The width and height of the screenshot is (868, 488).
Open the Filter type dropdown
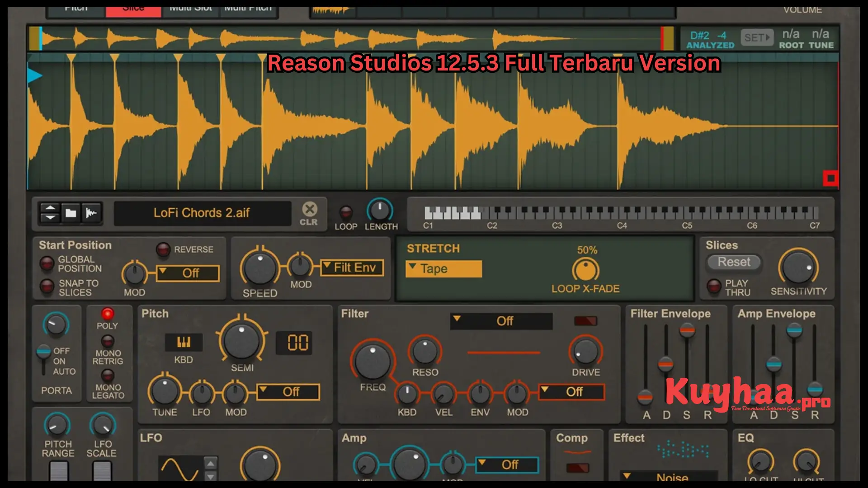click(x=501, y=321)
